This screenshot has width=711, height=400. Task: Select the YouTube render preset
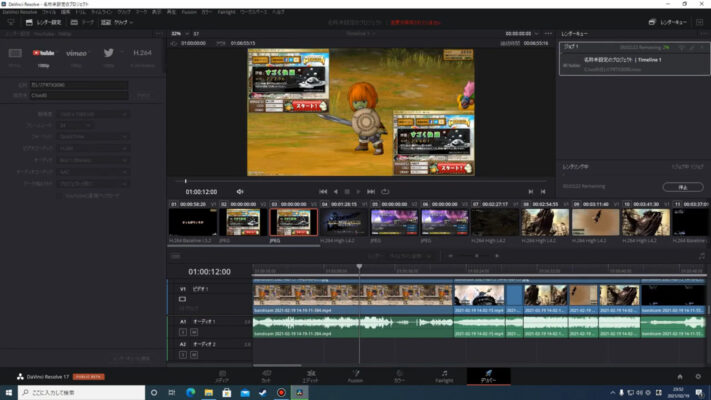click(x=44, y=53)
